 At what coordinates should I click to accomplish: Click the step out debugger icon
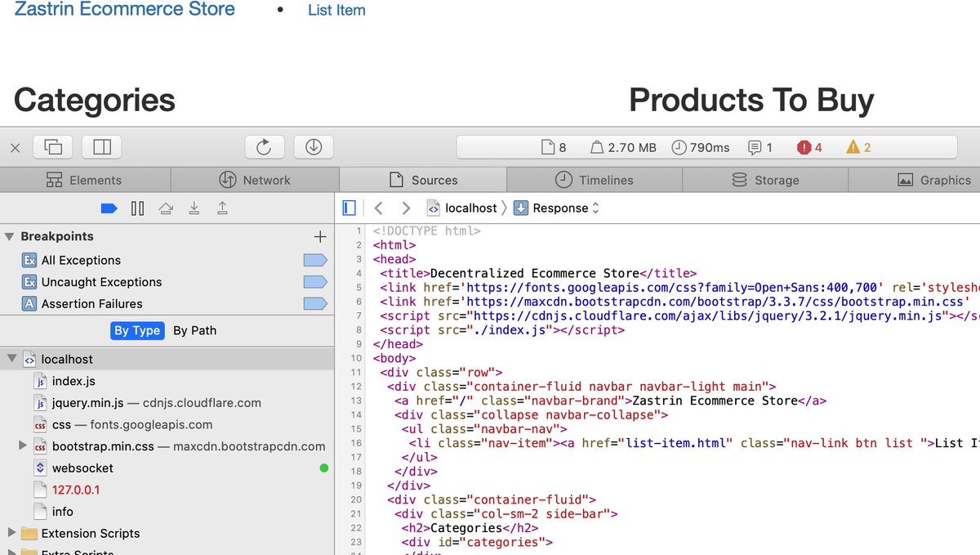click(x=222, y=208)
